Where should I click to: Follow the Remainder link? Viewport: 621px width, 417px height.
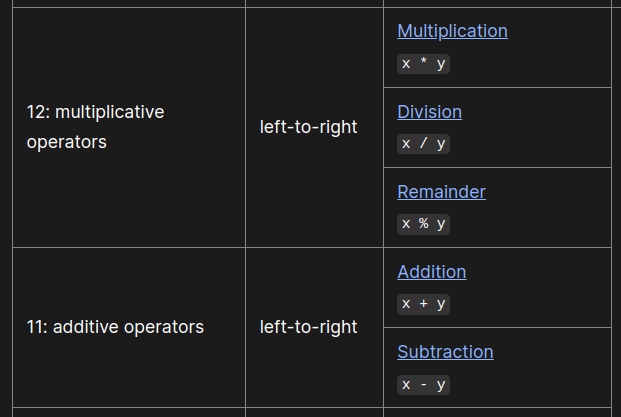coord(441,191)
